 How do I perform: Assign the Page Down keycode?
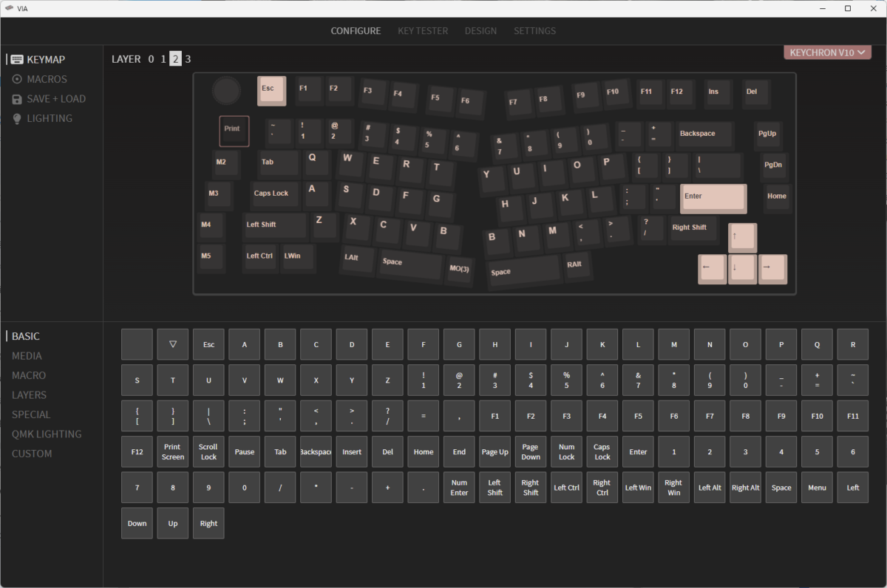point(531,451)
